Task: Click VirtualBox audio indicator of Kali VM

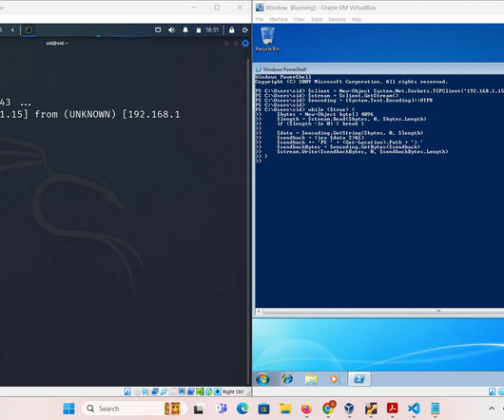Action: (145, 391)
